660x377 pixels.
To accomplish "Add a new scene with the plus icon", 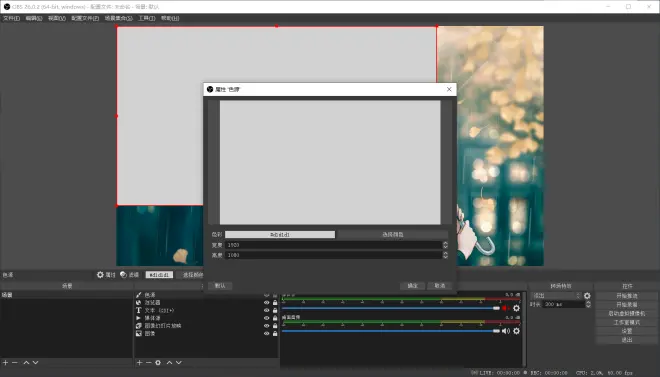I will [5, 362].
